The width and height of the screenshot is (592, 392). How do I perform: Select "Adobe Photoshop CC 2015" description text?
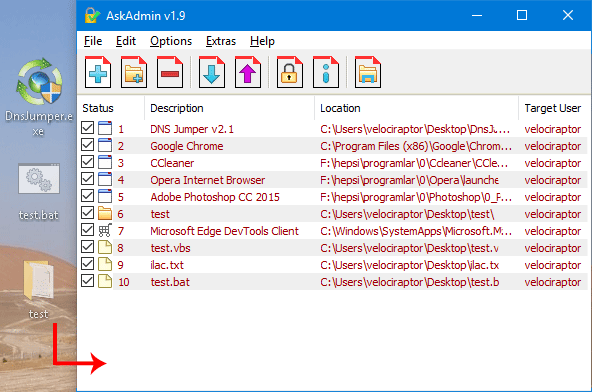(215, 197)
